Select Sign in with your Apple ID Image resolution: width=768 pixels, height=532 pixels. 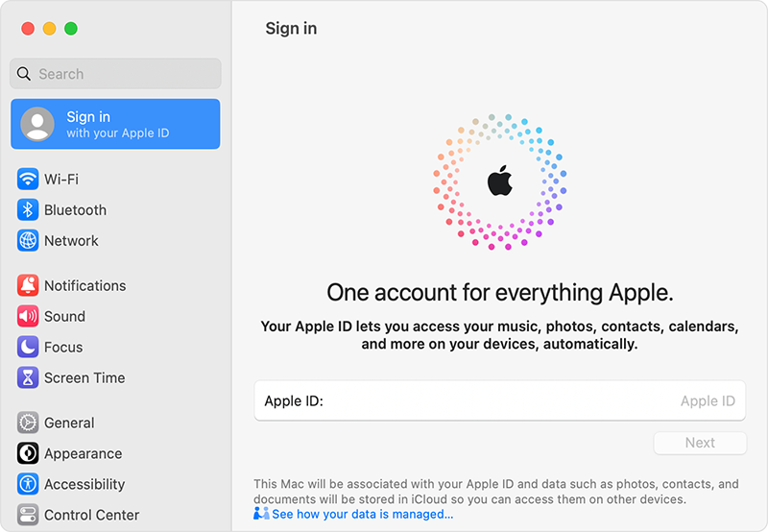coord(116,124)
